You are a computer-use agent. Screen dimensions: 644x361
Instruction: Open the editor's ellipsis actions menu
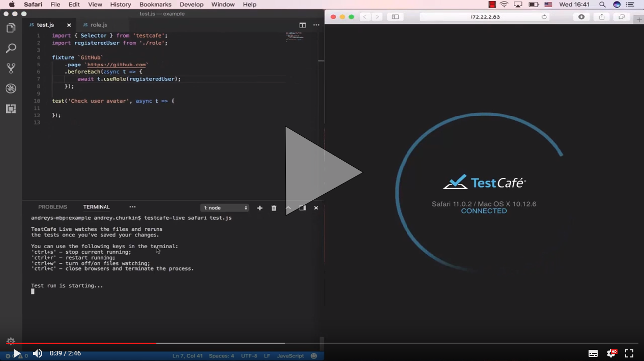pos(316,25)
